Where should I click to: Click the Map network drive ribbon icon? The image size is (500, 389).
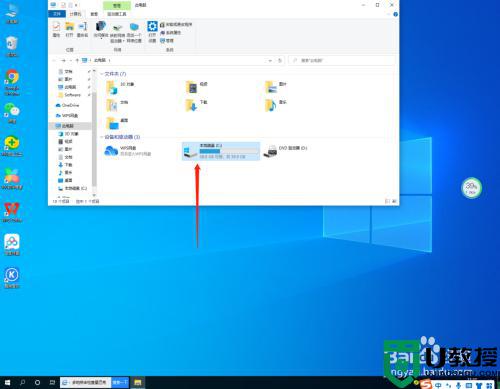(117, 33)
